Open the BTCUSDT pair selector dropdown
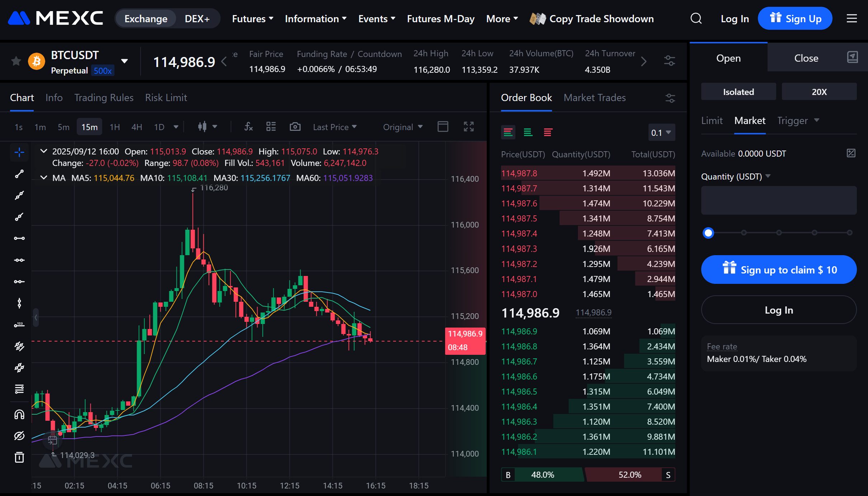 click(124, 61)
